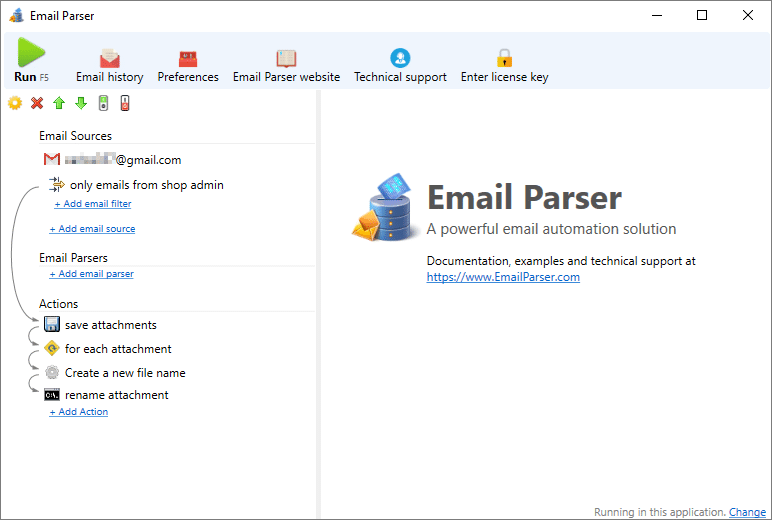Image resolution: width=772 pixels, height=520 pixels.
Task: Click '+ Add email filter' link
Action: pos(93,203)
